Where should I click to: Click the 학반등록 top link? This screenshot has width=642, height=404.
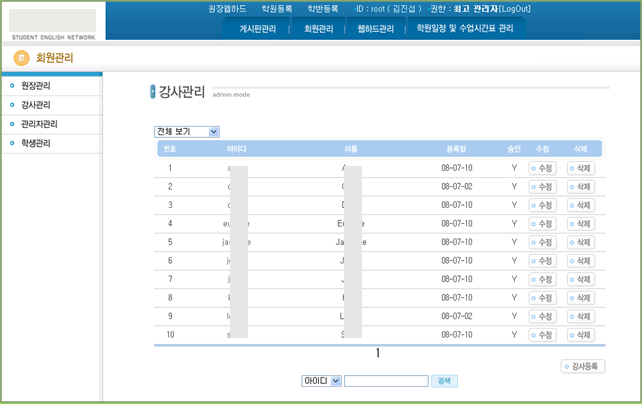point(323,9)
